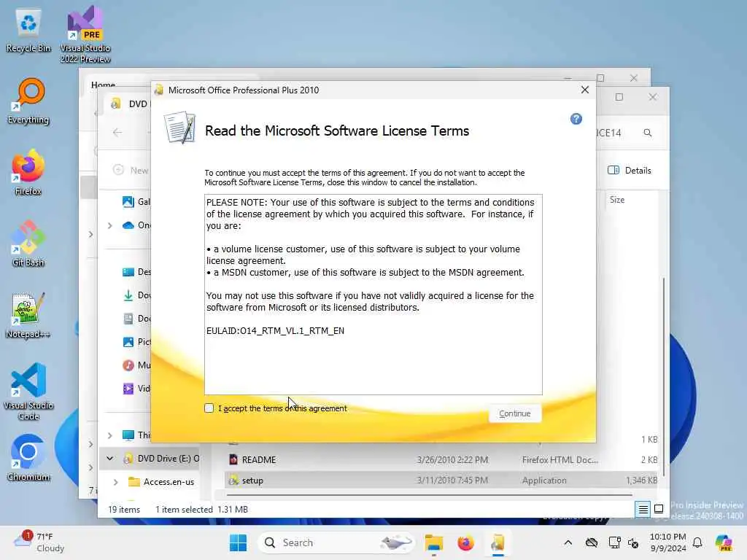The width and height of the screenshot is (747, 560).
Task: Select the Home tab of rear Explorer window
Action: [x=104, y=85]
